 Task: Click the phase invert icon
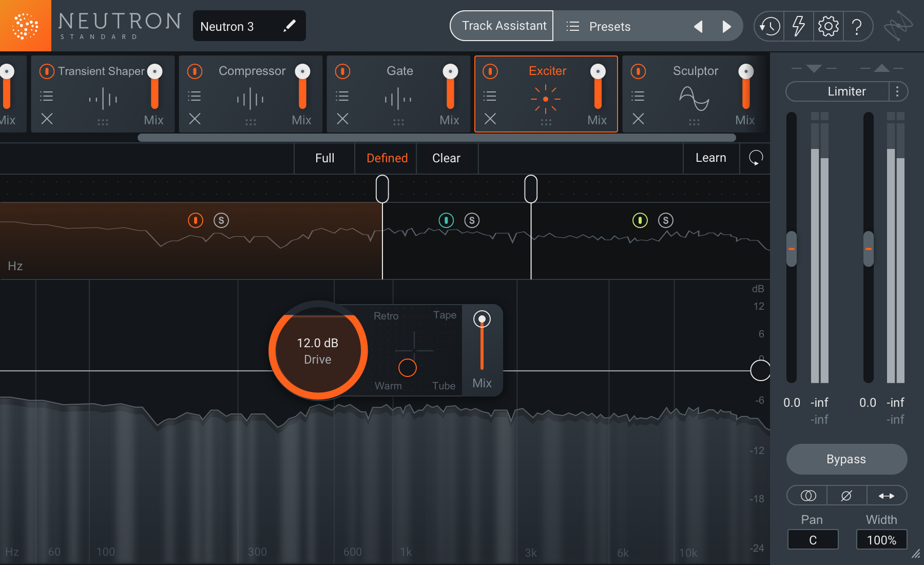(x=846, y=496)
